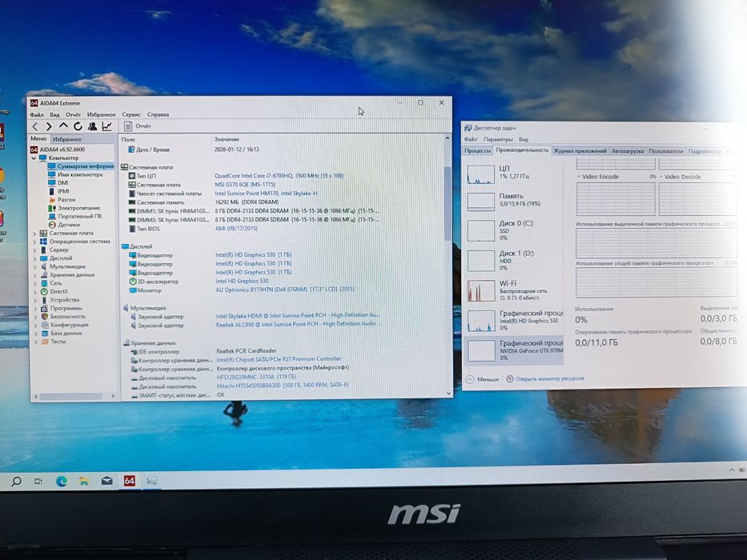The width and height of the screenshot is (747, 560).
Task: Expand the Сеть tree node
Action: pos(34,283)
